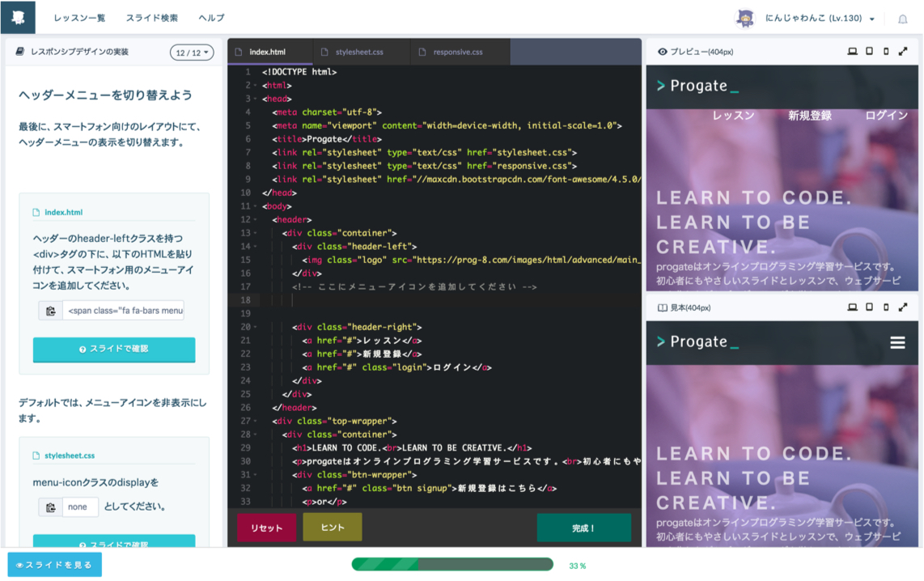Fold the container div at line 13
This screenshot has height=581, width=924.
(x=256, y=233)
